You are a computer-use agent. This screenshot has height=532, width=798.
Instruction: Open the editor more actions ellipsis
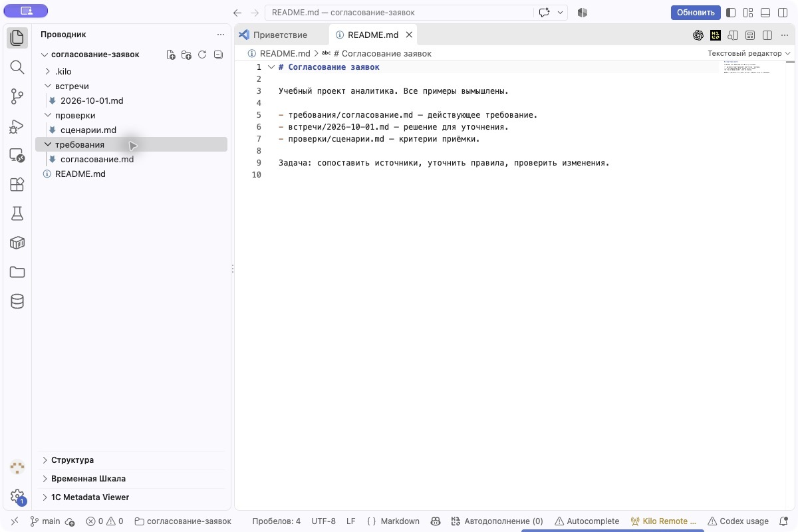tap(785, 35)
